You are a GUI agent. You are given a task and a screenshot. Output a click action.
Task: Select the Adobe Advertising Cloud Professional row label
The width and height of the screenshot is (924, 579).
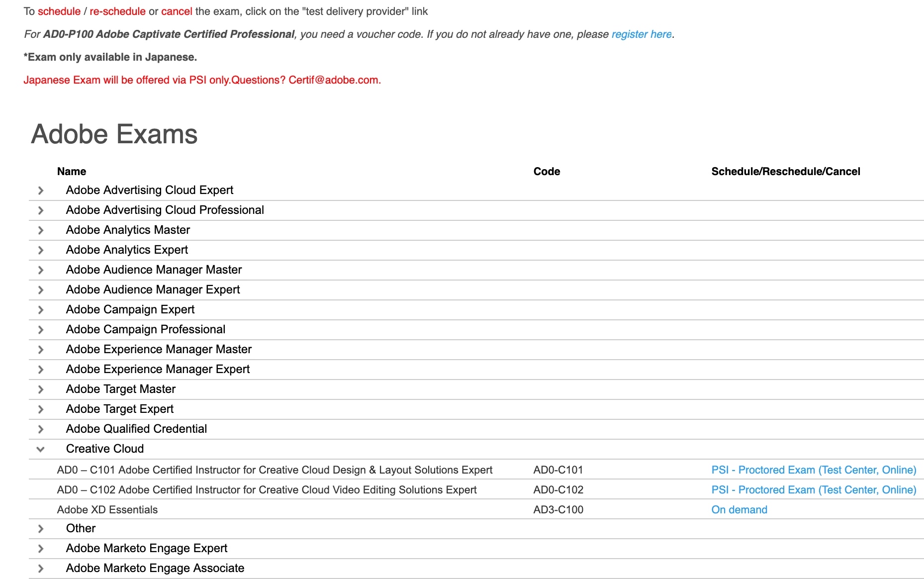pyautogui.click(x=165, y=210)
